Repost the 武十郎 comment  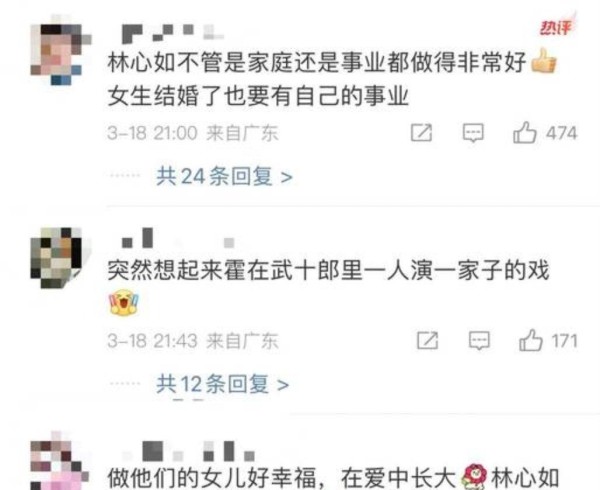click(427, 340)
